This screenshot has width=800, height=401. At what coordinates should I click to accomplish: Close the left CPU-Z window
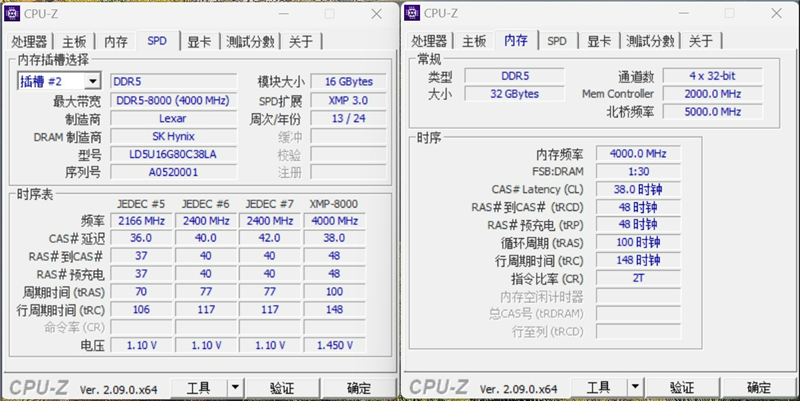pos(377,14)
